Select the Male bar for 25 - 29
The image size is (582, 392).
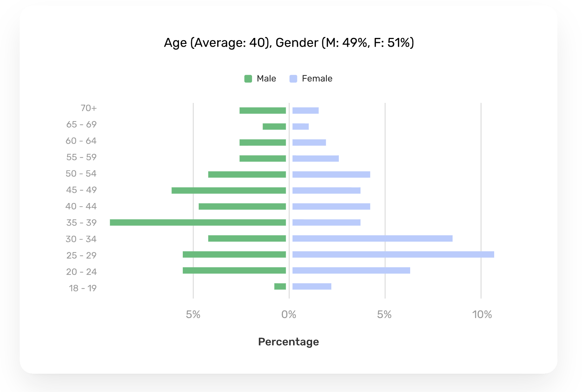coord(234,254)
